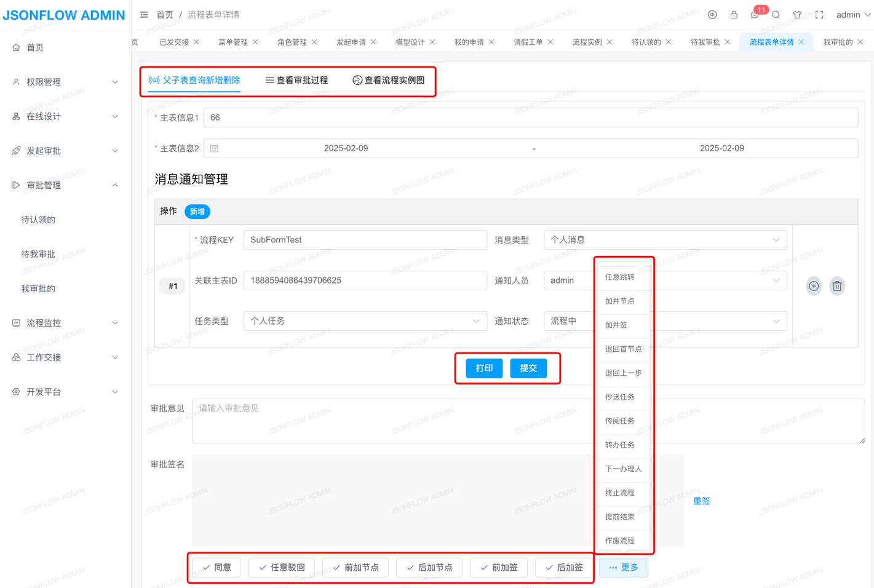Click the hamburger menu collapse icon
The height and width of the screenshot is (588, 874).
point(144,15)
